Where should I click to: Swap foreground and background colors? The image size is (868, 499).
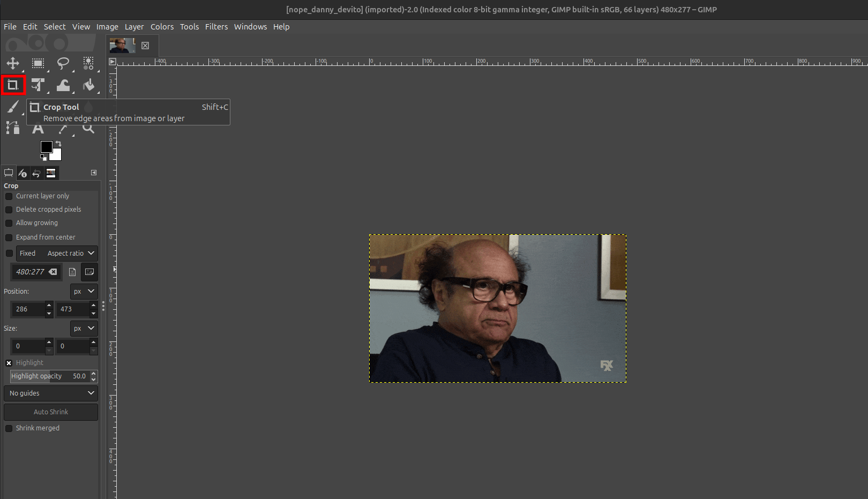pyautogui.click(x=58, y=144)
